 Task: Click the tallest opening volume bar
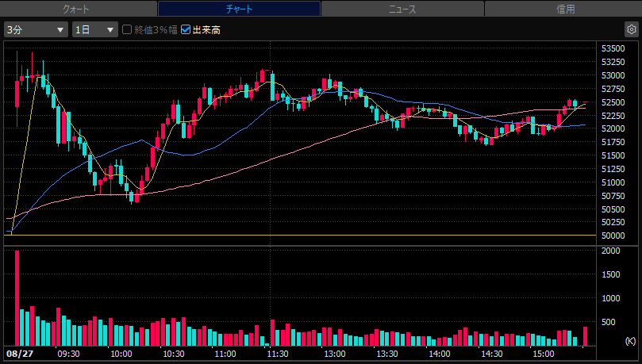point(17,298)
